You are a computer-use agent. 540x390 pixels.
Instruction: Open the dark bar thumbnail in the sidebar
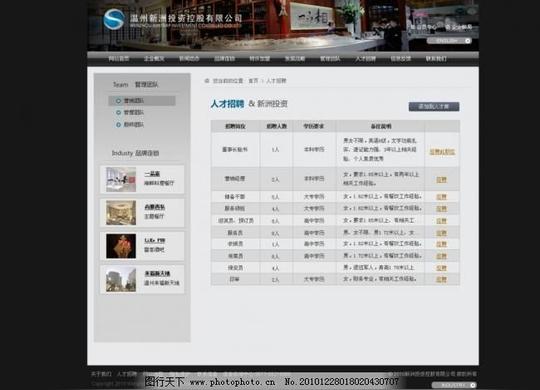click(121, 246)
